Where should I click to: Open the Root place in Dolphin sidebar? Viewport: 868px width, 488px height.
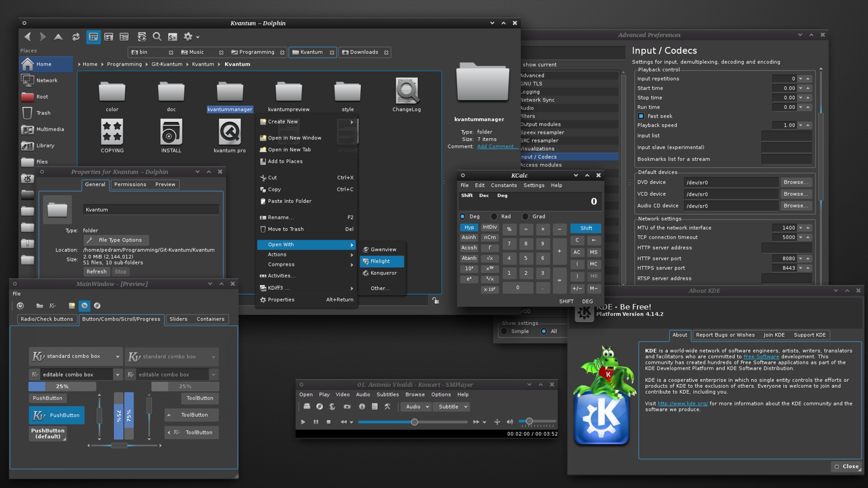(x=47, y=97)
